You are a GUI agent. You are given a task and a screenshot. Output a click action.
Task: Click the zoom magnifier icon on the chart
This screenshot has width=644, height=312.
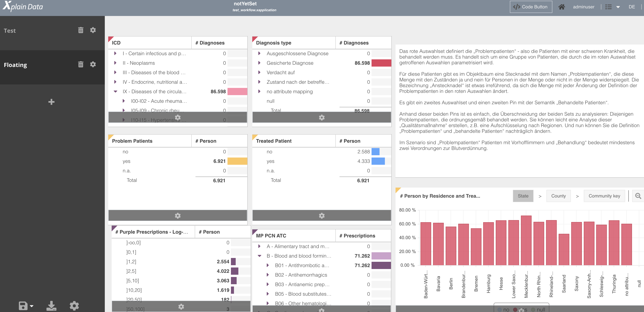(x=638, y=196)
